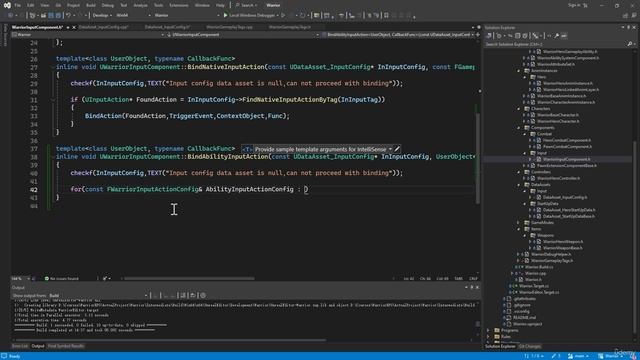The width and height of the screenshot is (640, 360).
Task: Click the main branch indicator in status bar
Action: [x=578, y=356]
